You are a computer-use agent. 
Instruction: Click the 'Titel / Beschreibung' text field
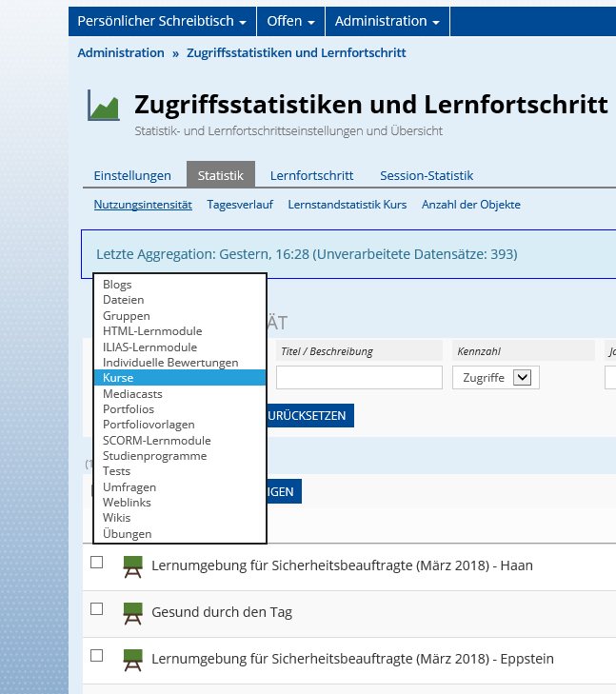359,378
